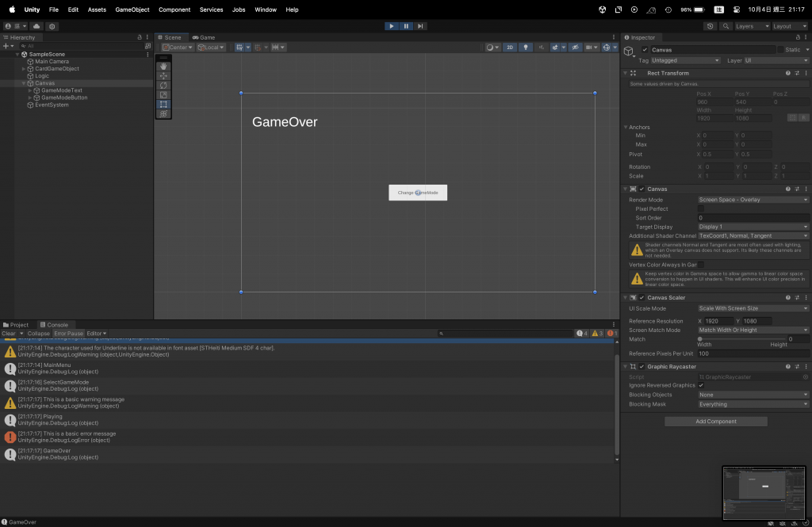Select Main Camera in Hierarchy
812x527 pixels.
click(x=52, y=62)
